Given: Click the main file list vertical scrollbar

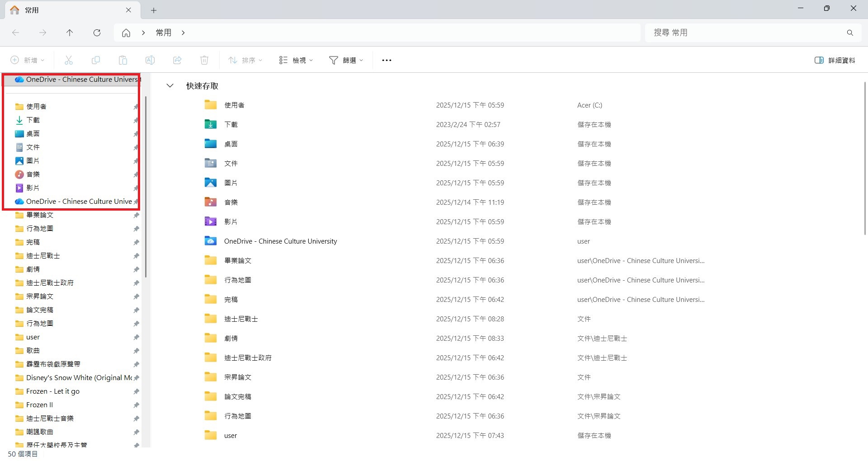Looking at the screenshot, I should click(x=865, y=158).
